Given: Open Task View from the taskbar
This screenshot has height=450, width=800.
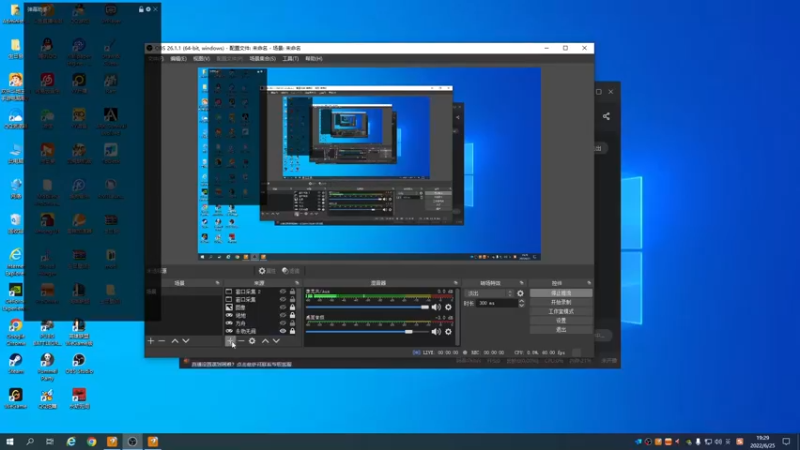Looking at the screenshot, I should (x=49, y=441).
